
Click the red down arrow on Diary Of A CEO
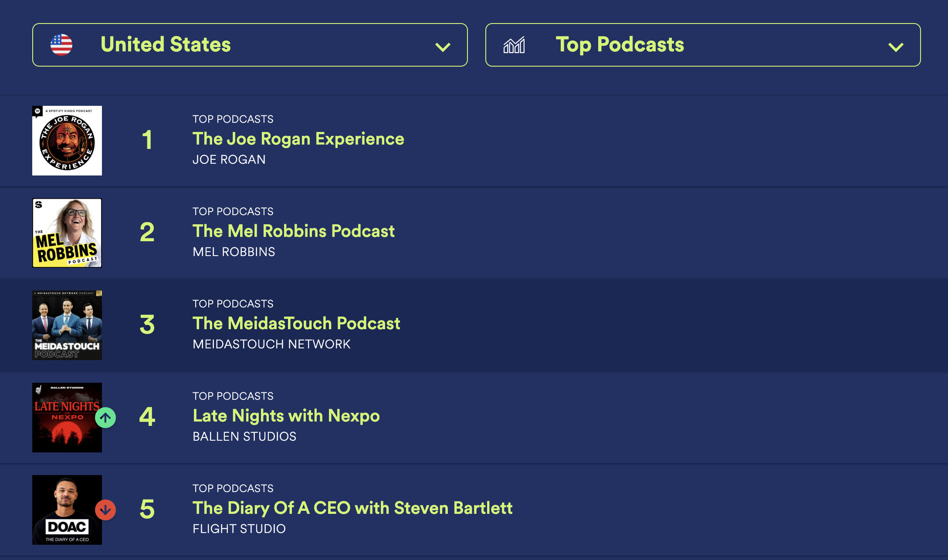(x=105, y=510)
